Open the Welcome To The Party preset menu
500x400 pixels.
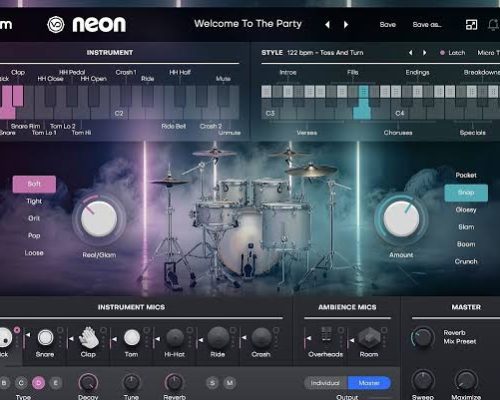(248, 24)
